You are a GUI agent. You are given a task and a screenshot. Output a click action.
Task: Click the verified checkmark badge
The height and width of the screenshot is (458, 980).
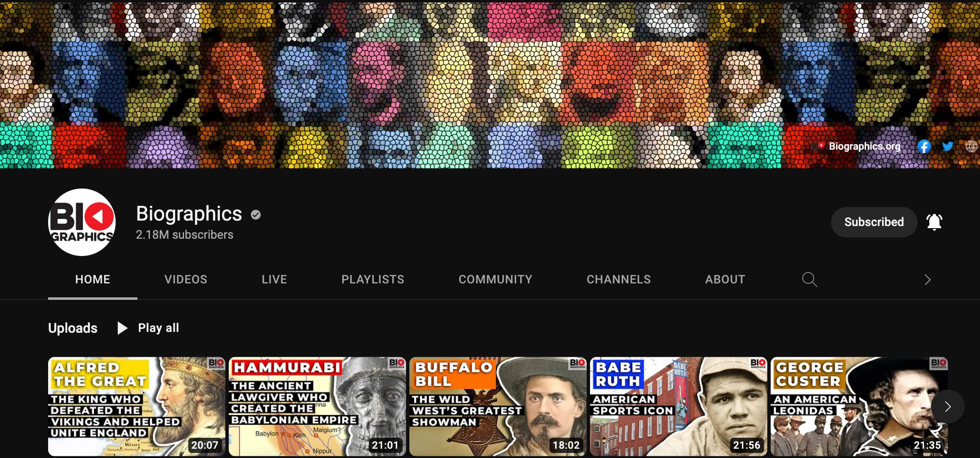[x=256, y=215]
